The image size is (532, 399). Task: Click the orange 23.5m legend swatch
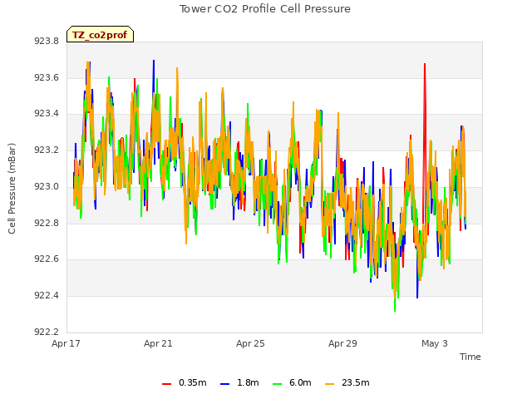pos(330,384)
